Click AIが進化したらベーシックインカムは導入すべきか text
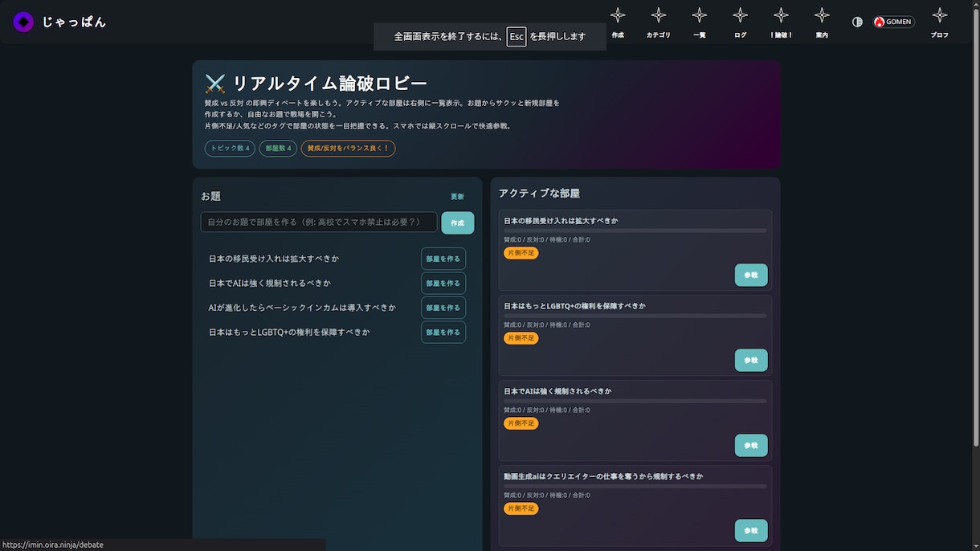The height and width of the screenshot is (551, 980). coord(302,308)
